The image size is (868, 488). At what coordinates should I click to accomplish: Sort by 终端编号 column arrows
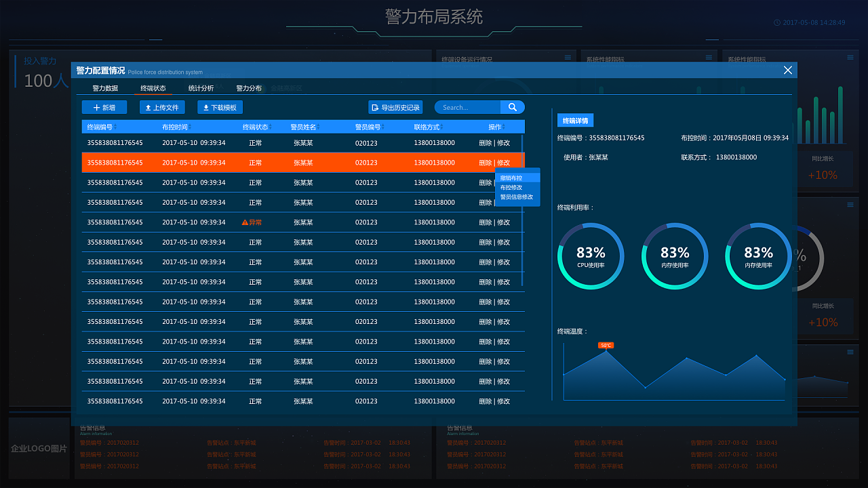click(x=115, y=127)
